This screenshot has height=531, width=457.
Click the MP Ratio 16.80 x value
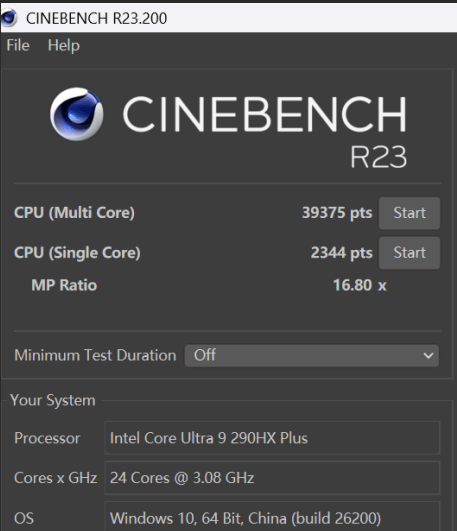[x=359, y=285]
